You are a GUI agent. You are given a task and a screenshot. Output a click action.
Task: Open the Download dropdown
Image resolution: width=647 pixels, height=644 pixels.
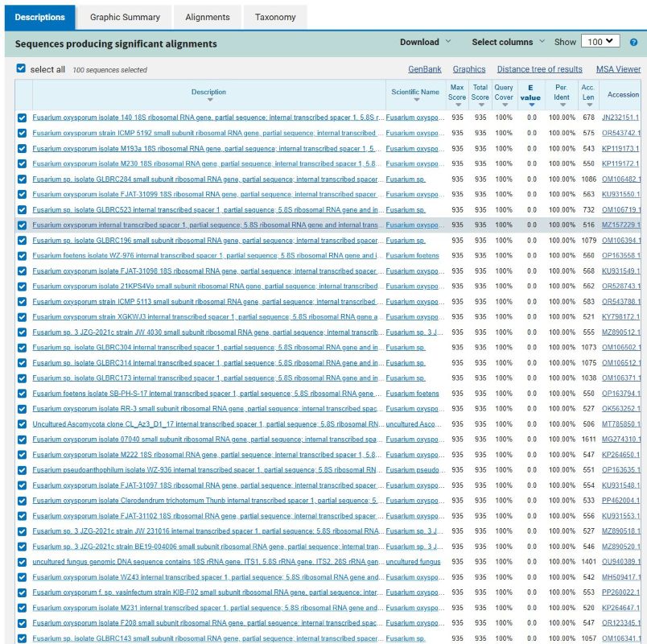click(x=426, y=42)
